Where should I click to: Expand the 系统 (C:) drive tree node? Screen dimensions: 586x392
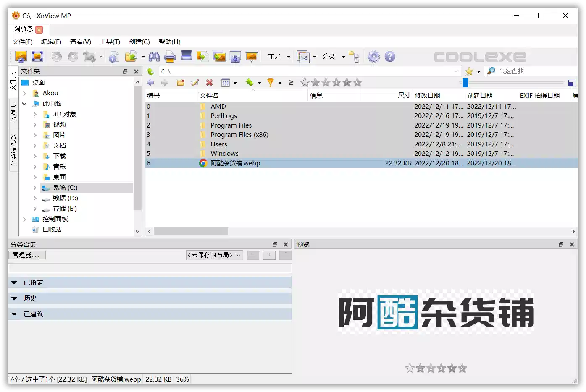click(35, 187)
